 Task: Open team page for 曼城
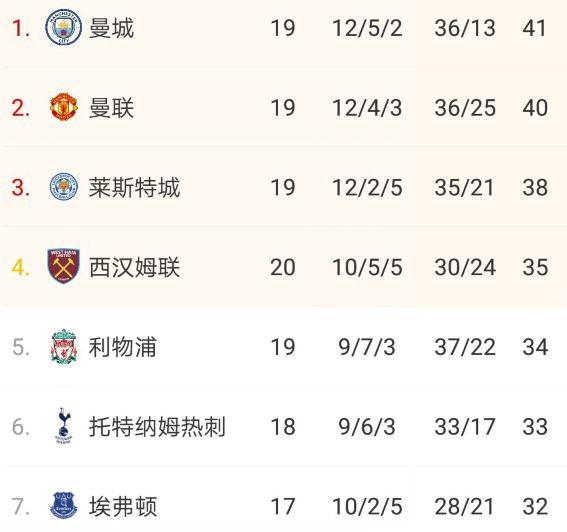coord(111,28)
